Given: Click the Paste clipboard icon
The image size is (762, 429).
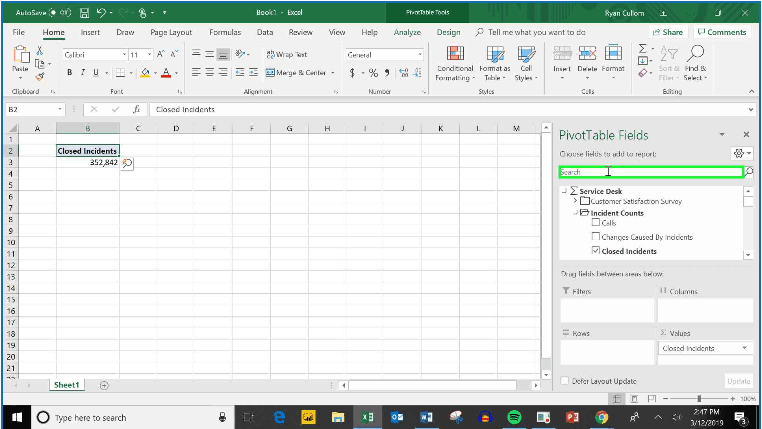Looking at the screenshot, I should coord(21,55).
